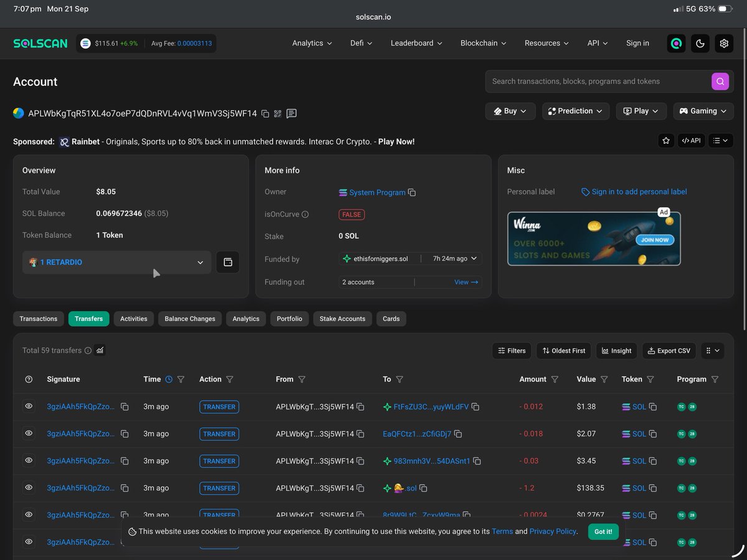The height and width of the screenshot is (560, 747).
Task: Click the magenta search button
Action: [x=720, y=82]
